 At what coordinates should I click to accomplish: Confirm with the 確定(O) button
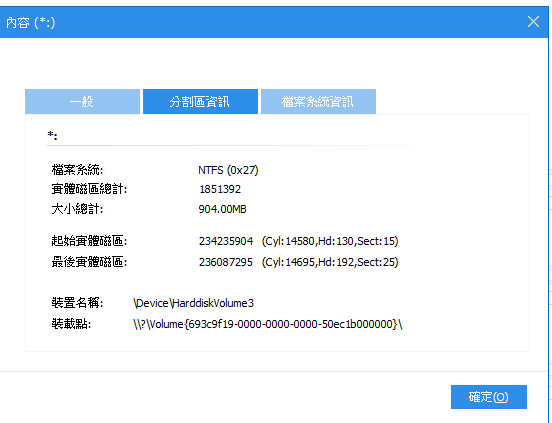[x=489, y=397]
